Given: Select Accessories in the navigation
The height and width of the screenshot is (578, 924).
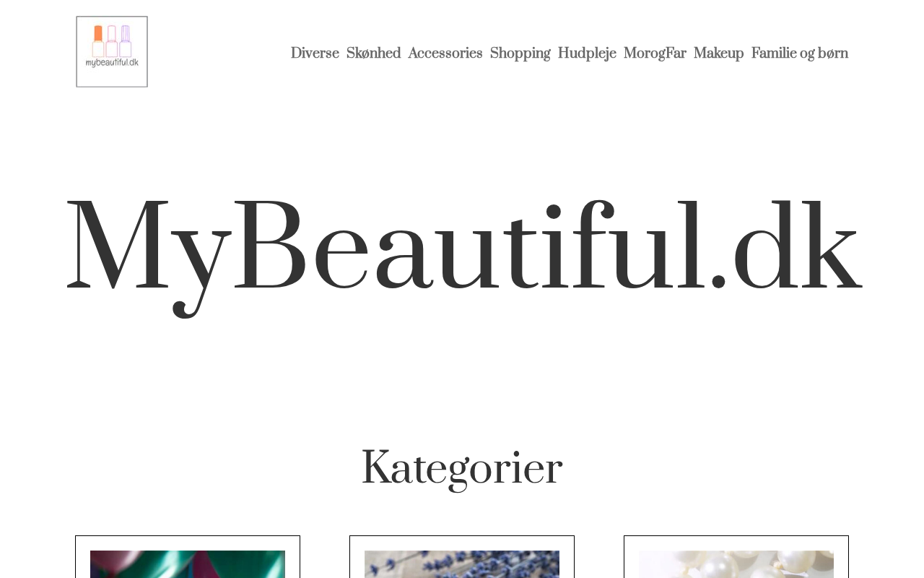Looking at the screenshot, I should click(445, 53).
